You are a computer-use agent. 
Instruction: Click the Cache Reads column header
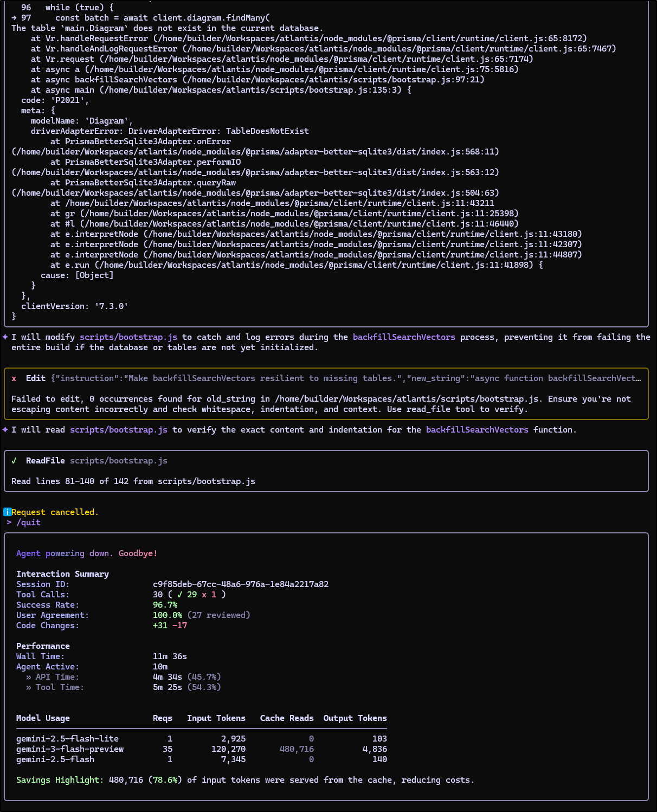click(286, 718)
